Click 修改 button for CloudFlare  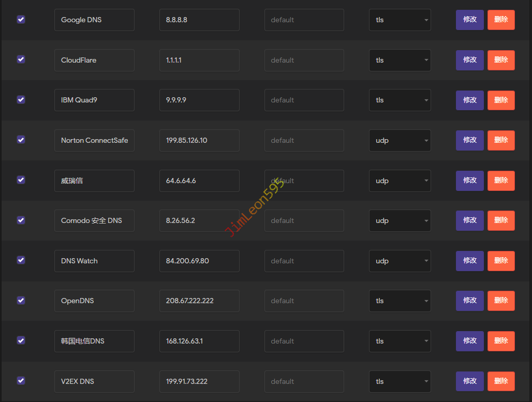point(469,60)
